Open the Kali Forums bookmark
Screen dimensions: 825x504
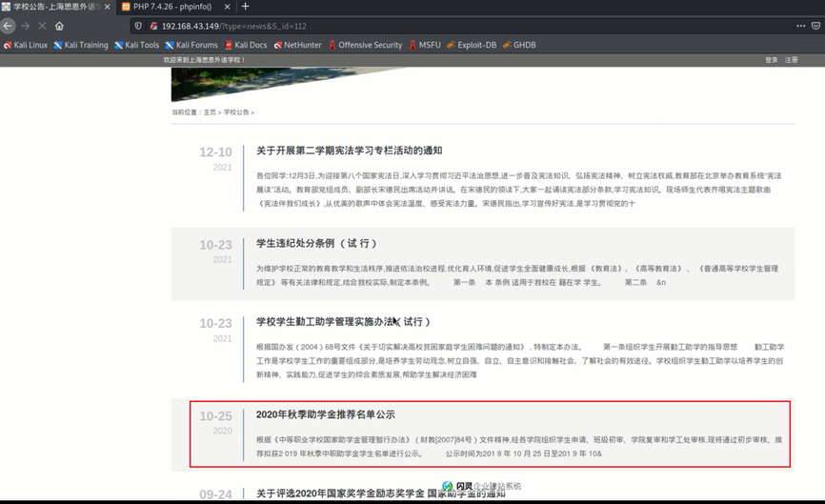tap(191, 45)
